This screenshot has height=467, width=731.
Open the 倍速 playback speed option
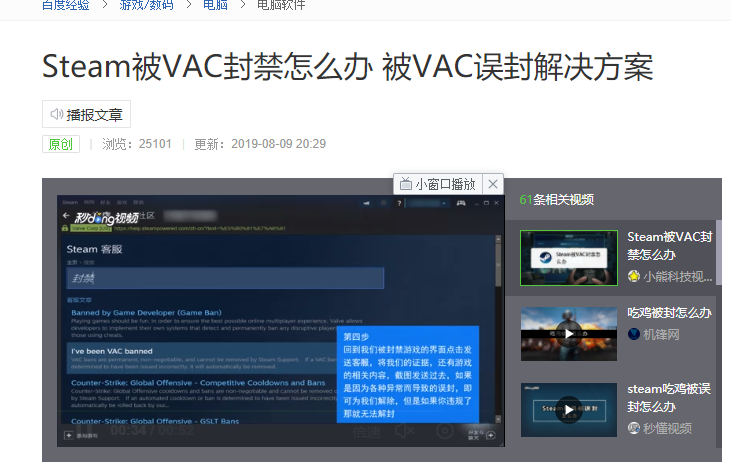[366, 432]
